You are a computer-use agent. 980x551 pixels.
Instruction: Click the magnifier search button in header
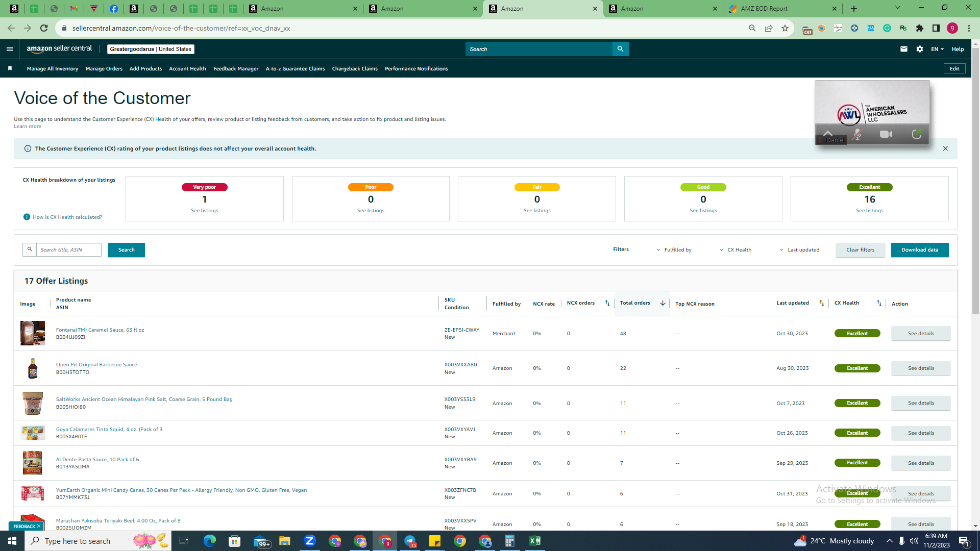click(620, 49)
